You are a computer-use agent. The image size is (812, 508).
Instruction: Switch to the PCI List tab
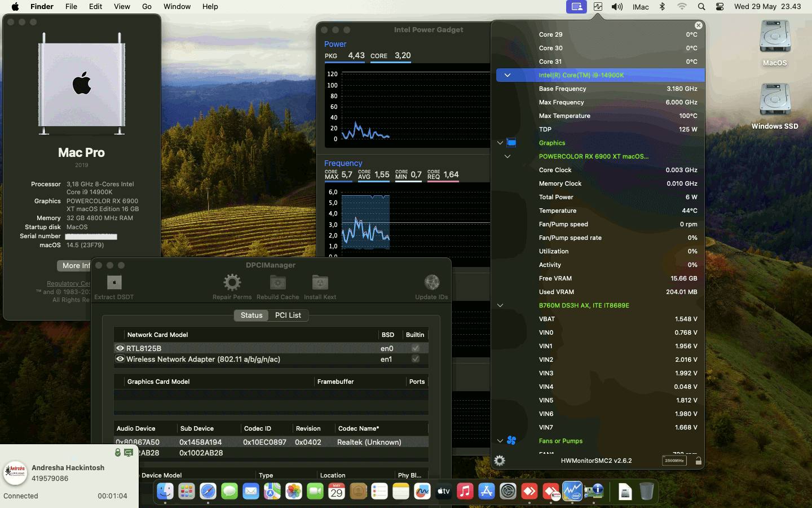coord(288,316)
